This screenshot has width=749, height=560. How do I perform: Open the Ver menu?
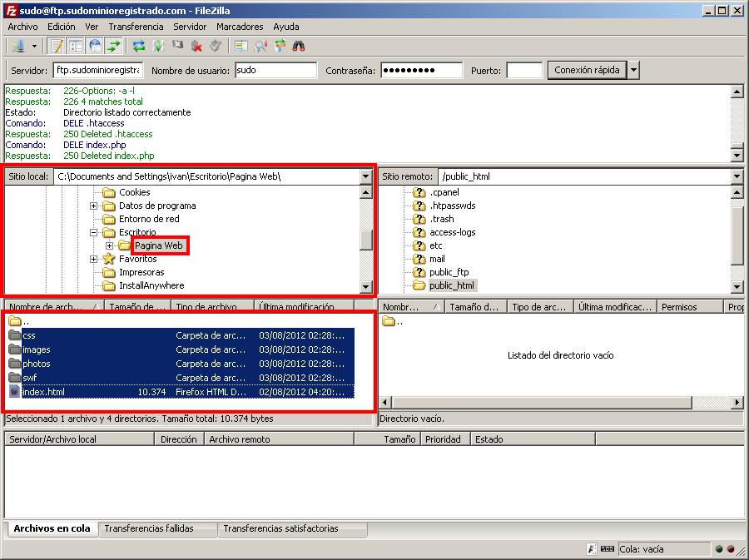click(x=92, y=27)
